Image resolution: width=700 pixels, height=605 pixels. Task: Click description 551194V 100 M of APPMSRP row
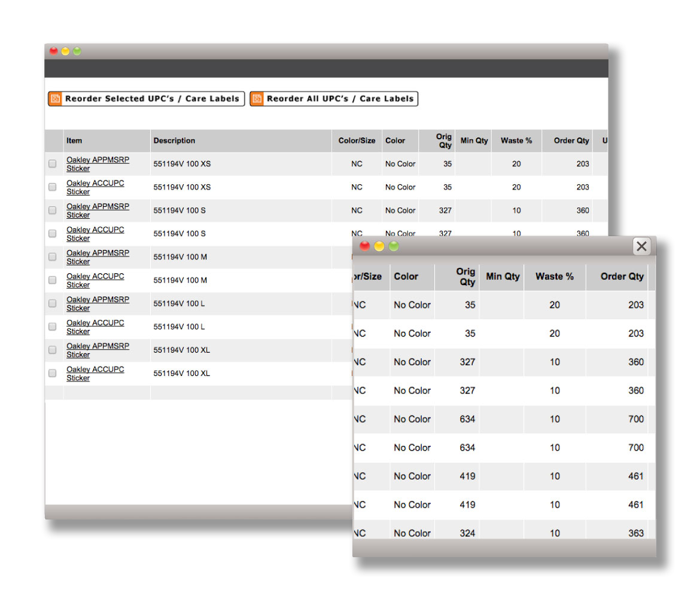[180, 256]
